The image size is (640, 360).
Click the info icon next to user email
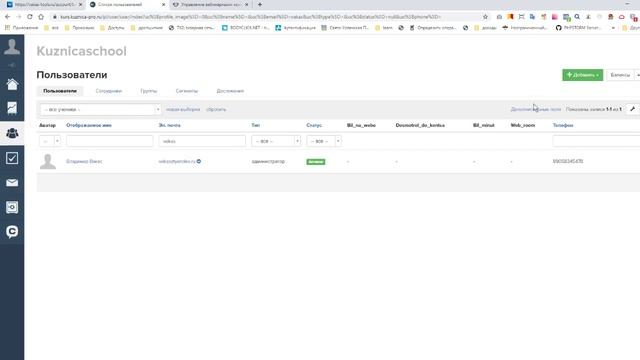pos(199,161)
